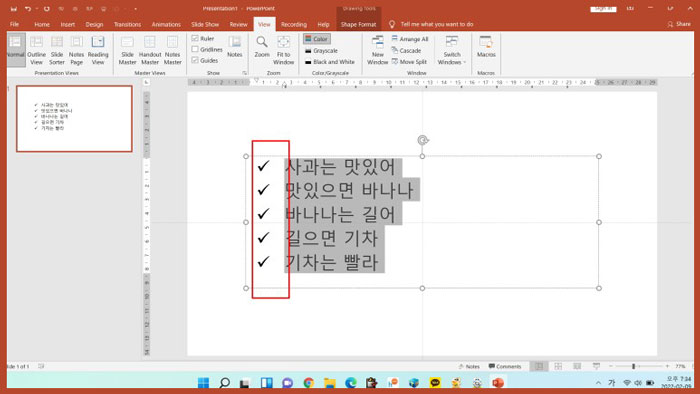Open Slide Sorter view from ribbon
700x394 pixels.
tap(57, 50)
